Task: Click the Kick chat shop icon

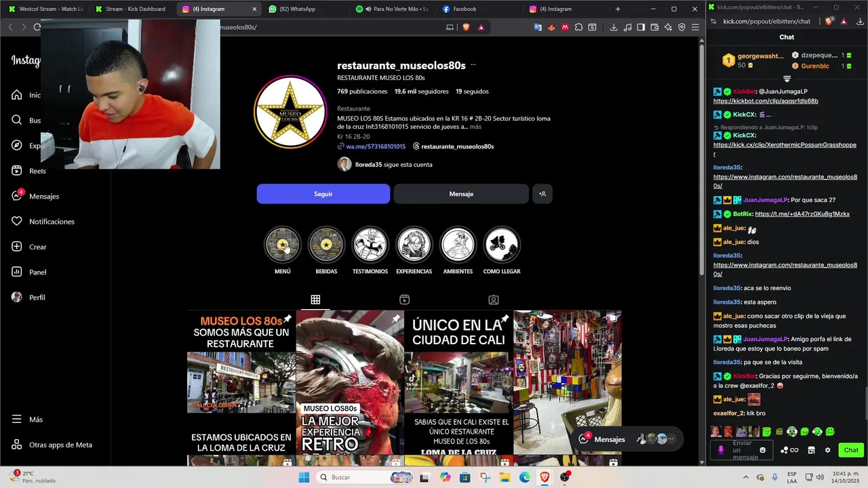Action: pos(811,450)
